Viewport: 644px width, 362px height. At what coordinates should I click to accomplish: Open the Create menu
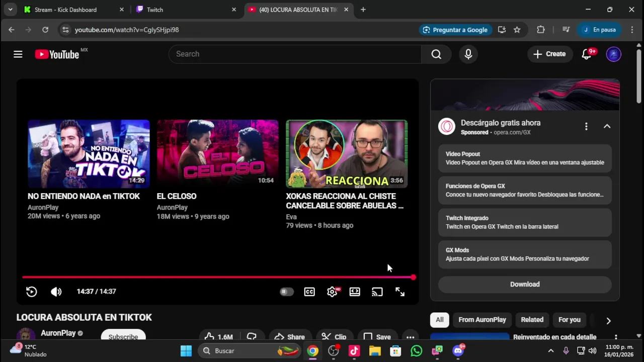550,54
